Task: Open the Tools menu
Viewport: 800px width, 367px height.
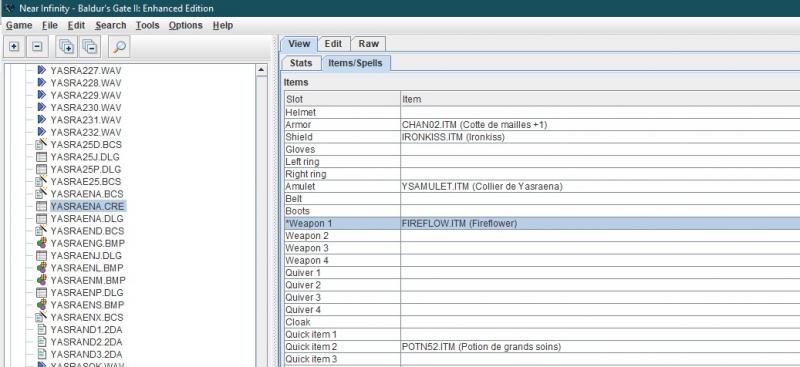Action: point(147,25)
